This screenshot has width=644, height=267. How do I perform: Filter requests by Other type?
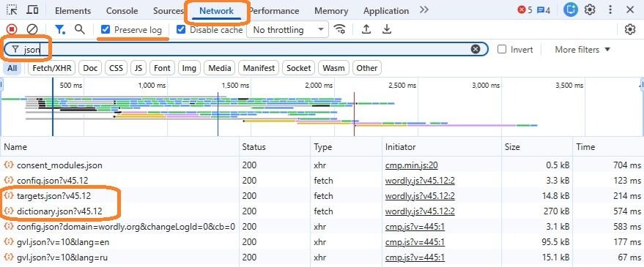[367, 68]
